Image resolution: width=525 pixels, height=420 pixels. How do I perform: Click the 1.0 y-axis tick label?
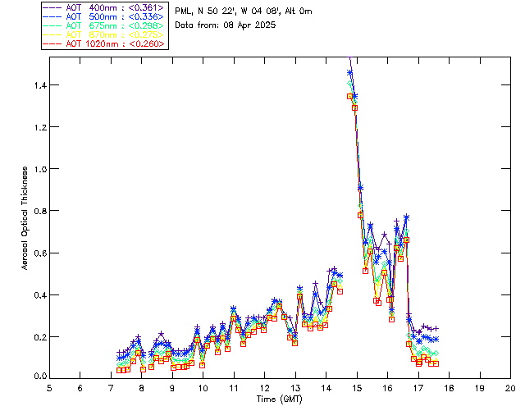pos(40,169)
